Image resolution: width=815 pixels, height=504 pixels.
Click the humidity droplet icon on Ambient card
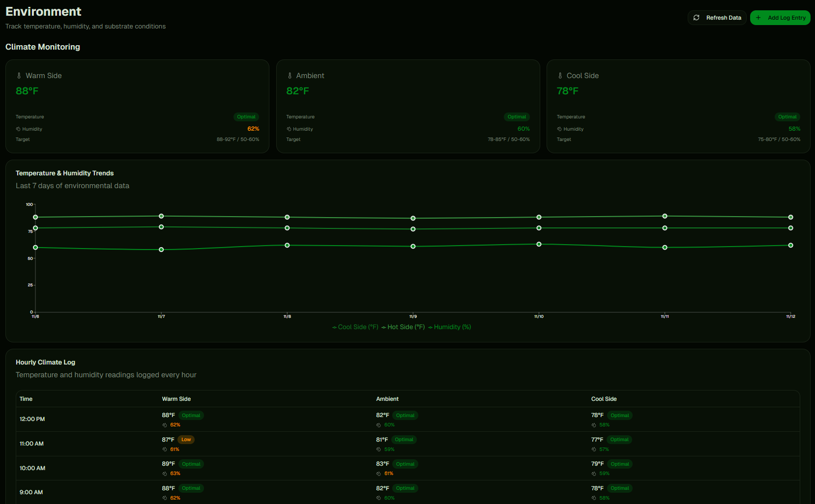288,129
